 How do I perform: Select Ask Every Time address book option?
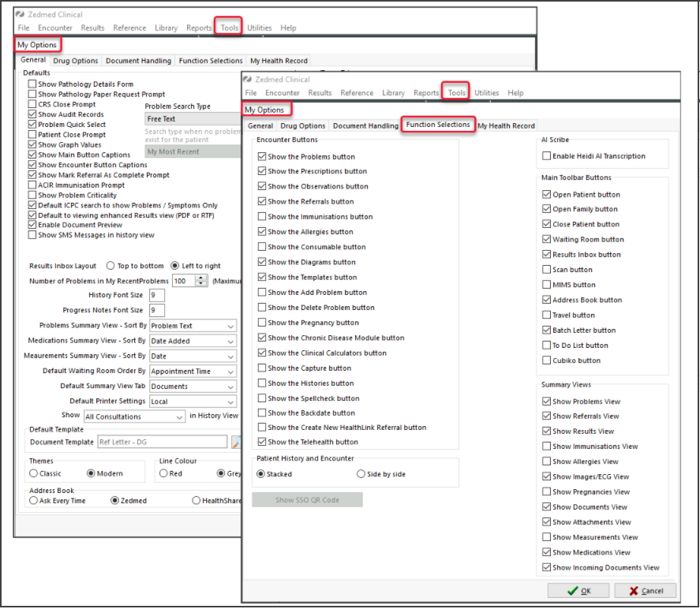coord(33,501)
